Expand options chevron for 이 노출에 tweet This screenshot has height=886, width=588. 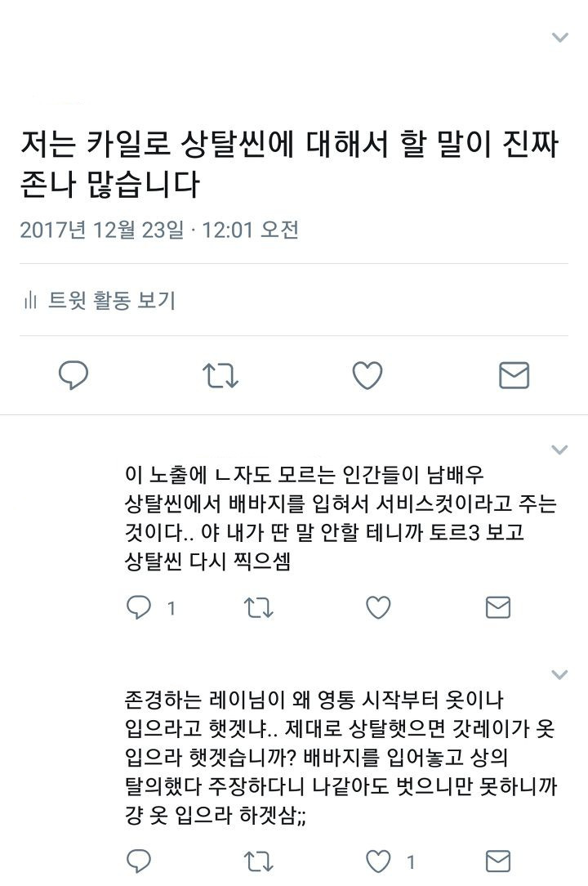click(559, 450)
